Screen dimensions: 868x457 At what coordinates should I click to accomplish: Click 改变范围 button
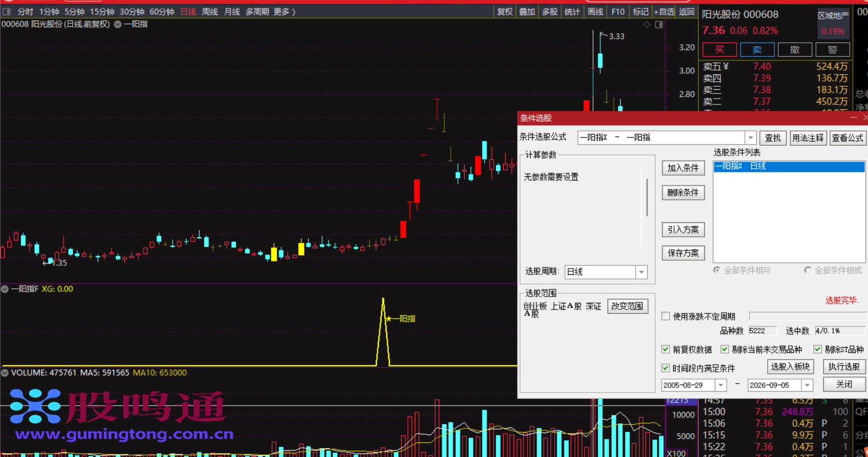point(627,306)
